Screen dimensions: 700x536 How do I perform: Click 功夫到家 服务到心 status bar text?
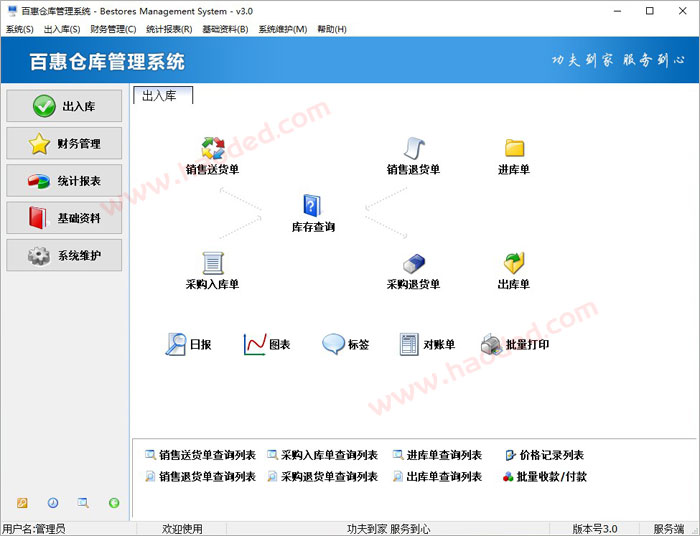pos(388,529)
